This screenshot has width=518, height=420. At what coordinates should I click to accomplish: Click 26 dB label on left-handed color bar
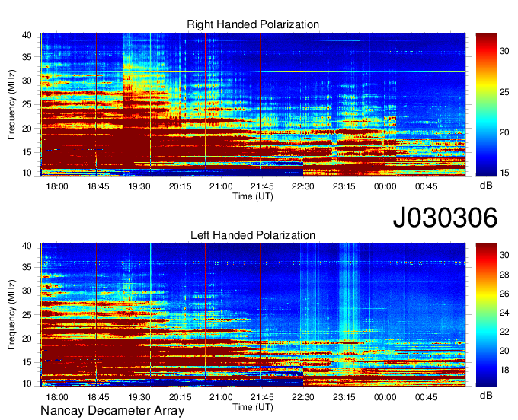(504, 293)
